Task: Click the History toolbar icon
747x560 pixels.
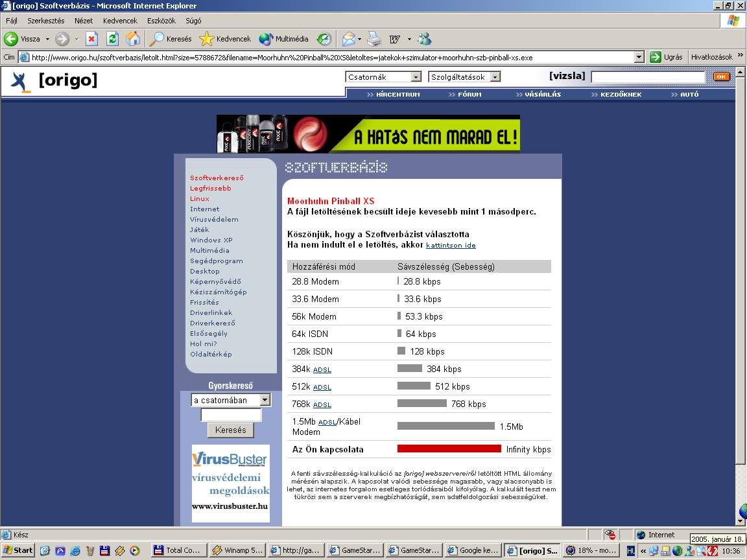Action: (x=324, y=39)
